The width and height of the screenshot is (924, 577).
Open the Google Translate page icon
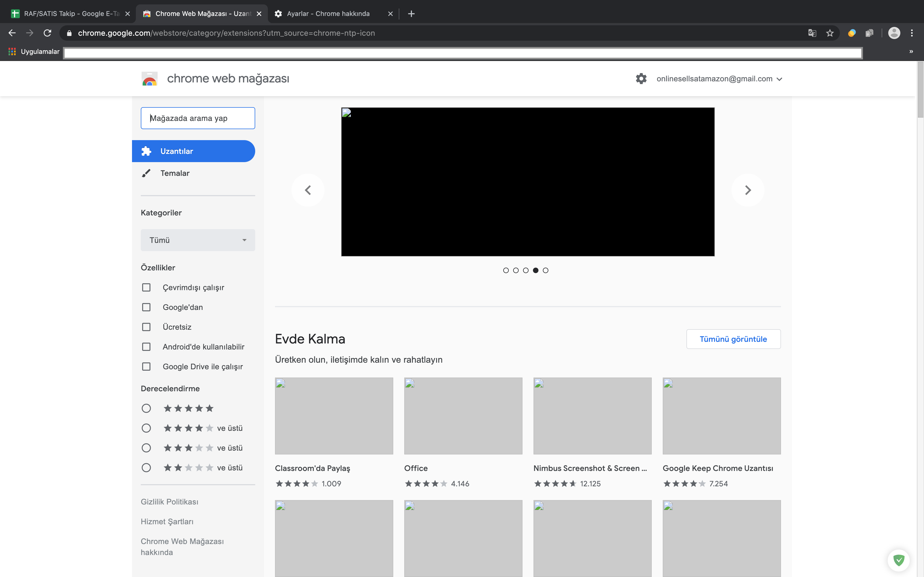(x=812, y=33)
